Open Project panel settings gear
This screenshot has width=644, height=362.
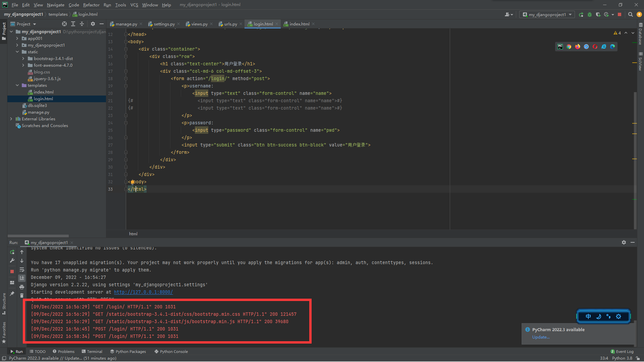[93, 24]
